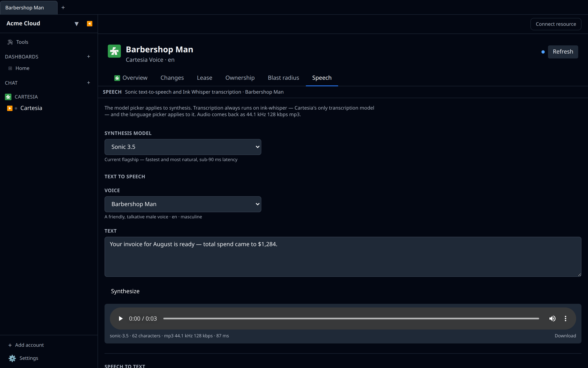Click the Synthesize button
This screenshot has height=368, width=588.
(125, 291)
